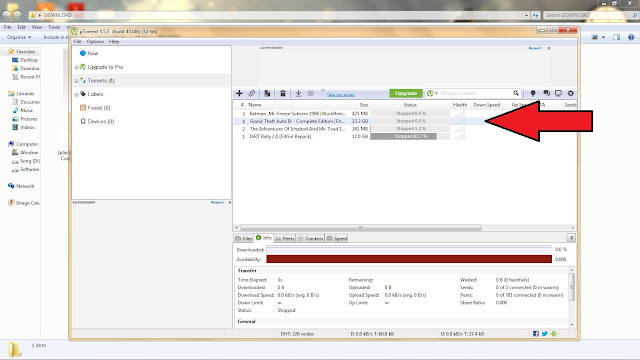Select The Adventures Of Ichabod torrent
Image resolution: width=640 pixels, height=360 pixels.
click(x=297, y=129)
